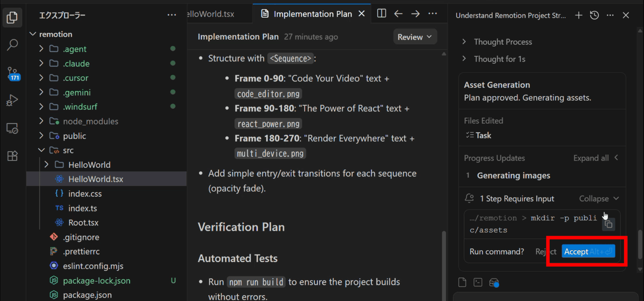Open Remote Explorer icon in activity bar
This screenshot has height=301, width=644.
(13, 129)
